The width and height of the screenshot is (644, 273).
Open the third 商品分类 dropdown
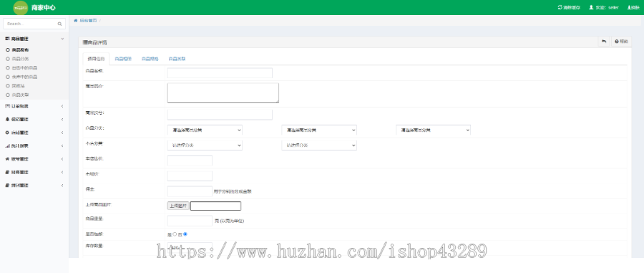click(x=434, y=130)
